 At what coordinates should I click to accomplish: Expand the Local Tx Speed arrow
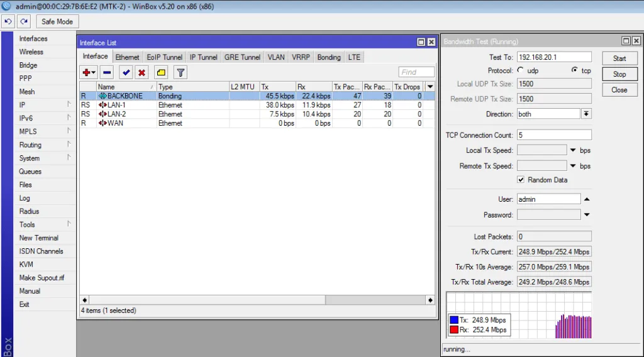[573, 150]
